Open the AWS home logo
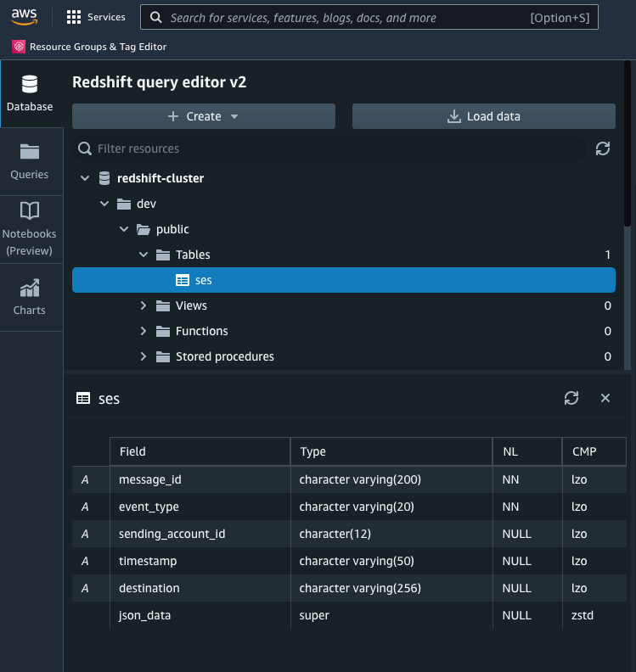Viewport: 636px width, 672px height. (24, 17)
